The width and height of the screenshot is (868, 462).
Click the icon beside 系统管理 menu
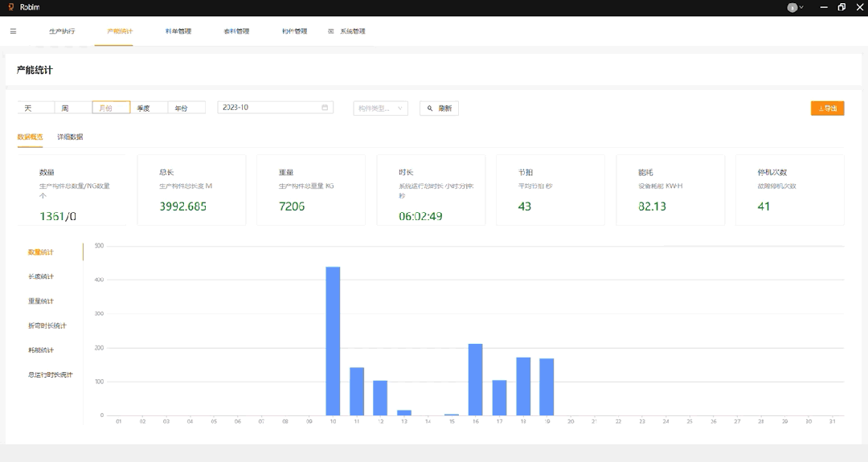tap(330, 31)
